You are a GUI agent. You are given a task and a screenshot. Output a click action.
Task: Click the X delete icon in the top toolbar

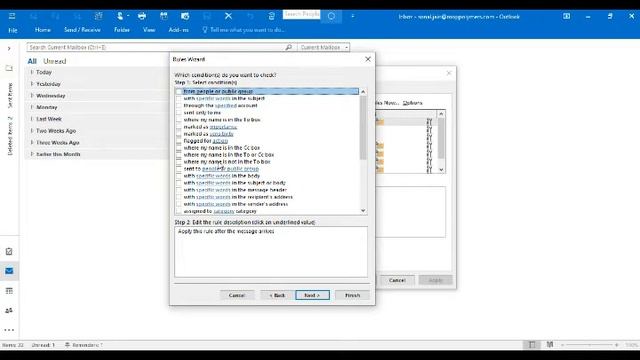[228, 16]
